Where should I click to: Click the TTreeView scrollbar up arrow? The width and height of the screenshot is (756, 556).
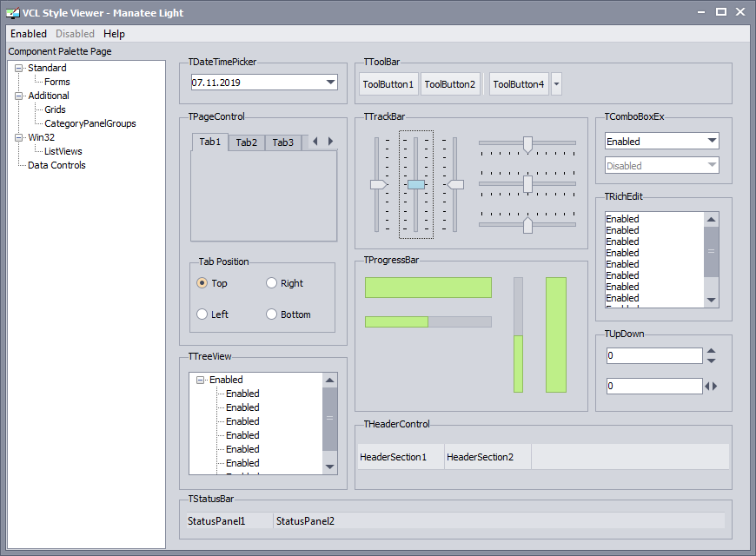tap(330, 380)
